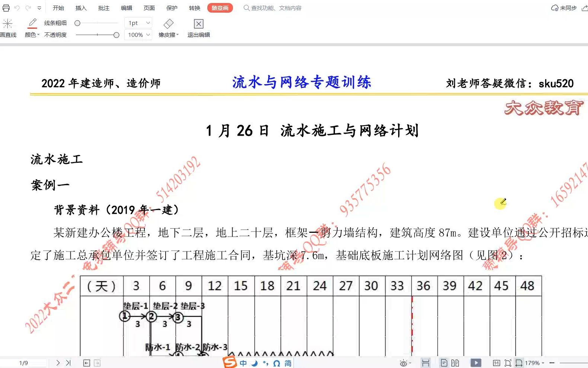Switch to two-page view
This screenshot has width=588, height=368.
coord(455,363)
